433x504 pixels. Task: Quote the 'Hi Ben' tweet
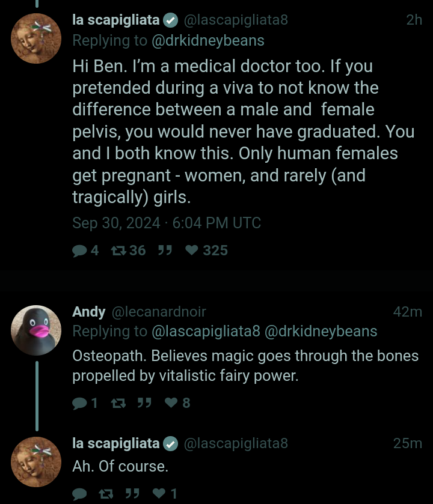[x=164, y=250]
